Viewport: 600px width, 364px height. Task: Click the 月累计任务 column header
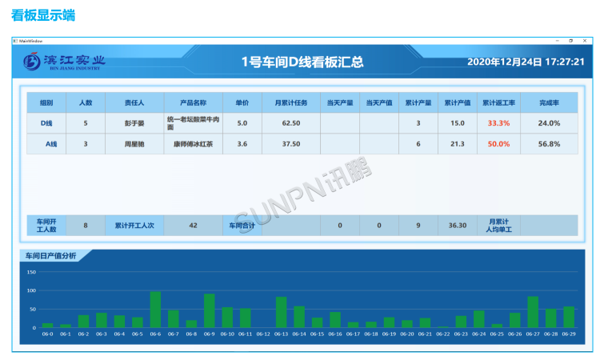[x=291, y=102]
